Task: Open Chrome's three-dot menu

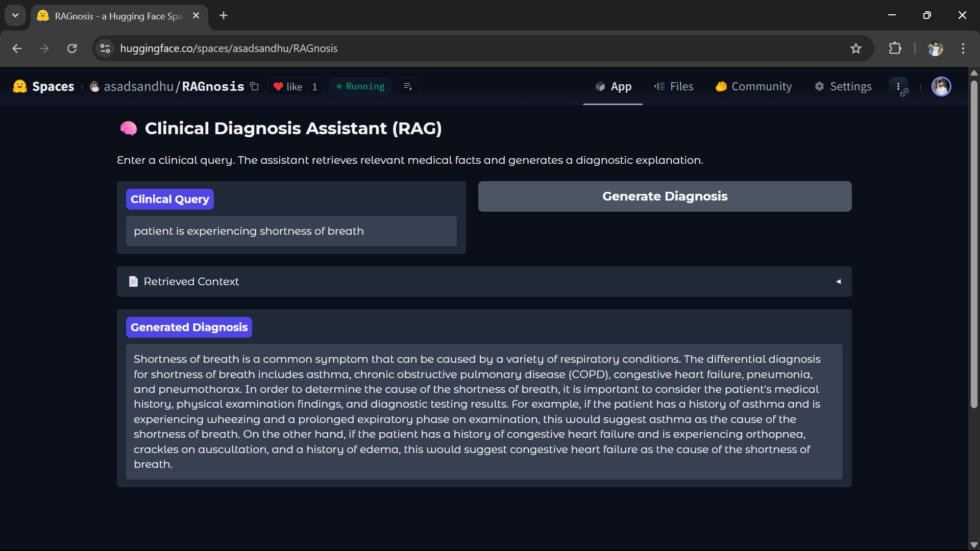Action: coord(963,48)
